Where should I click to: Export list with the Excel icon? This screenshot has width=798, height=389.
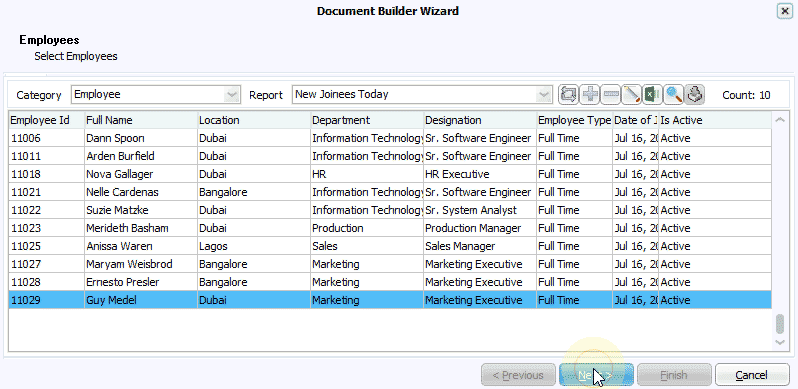click(652, 94)
